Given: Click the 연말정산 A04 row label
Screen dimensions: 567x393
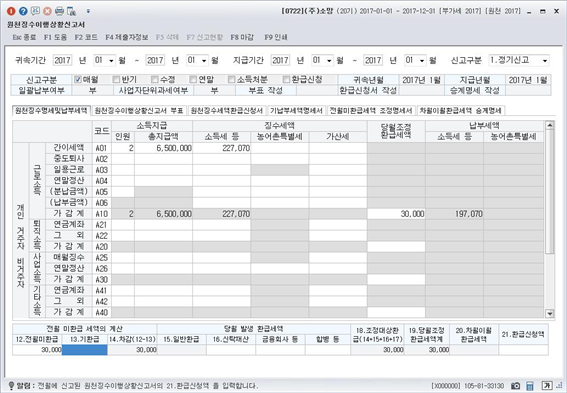Looking at the screenshot, I should pos(69,180).
